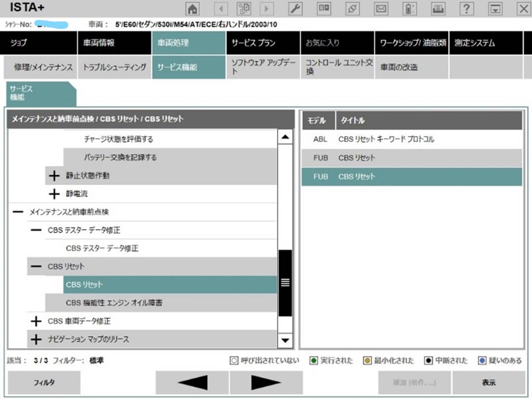Click the vehicle description 5'/E60 text
The height and width of the screenshot is (399, 532).
tap(196, 24)
